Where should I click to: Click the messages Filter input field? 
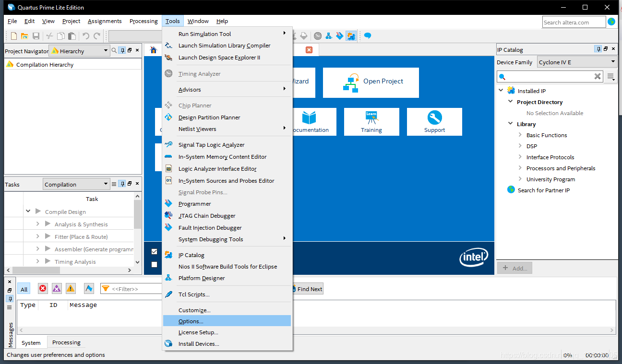pos(131,289)
